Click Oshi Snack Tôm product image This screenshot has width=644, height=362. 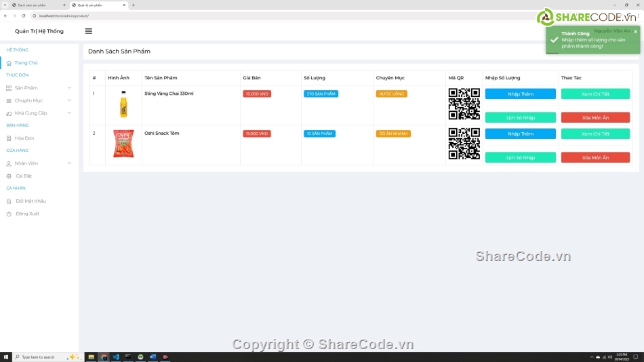[x=123, y=144]
